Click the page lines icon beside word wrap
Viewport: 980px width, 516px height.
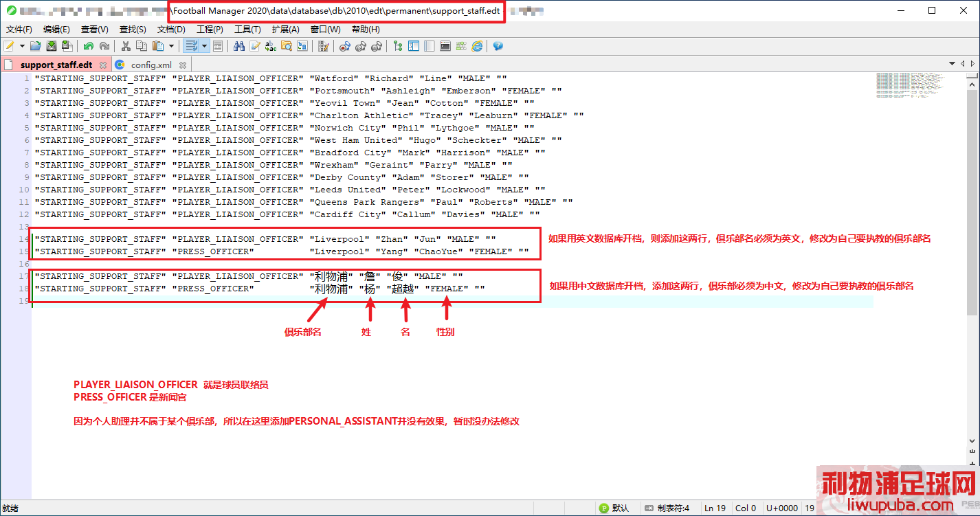tap(218, 46)
